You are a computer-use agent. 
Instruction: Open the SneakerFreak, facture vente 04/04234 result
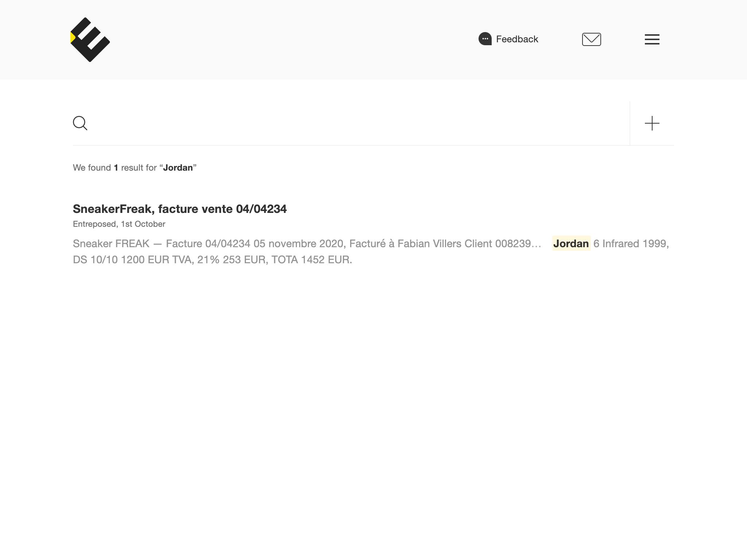point(179,209)
